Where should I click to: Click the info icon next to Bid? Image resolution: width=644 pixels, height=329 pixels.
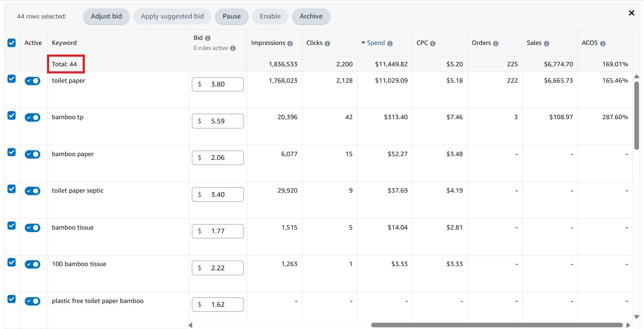[x=208, y=38]
